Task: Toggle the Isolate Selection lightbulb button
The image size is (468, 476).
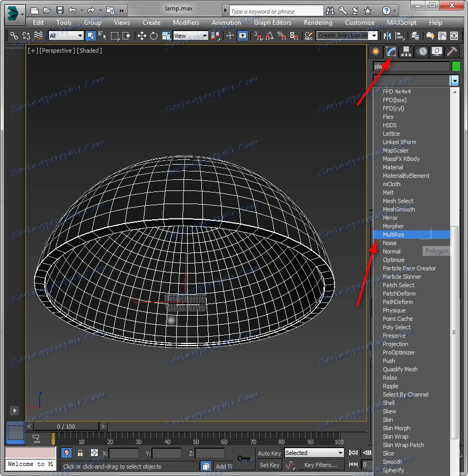Action: pos(67,453)
